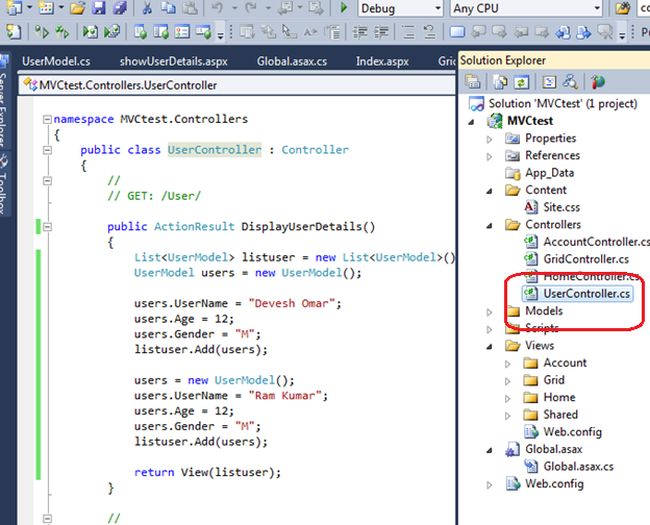Toggle bookmark with the blue rectangle icon
This screenshot has height=525, width=650.
click(457, 32)
